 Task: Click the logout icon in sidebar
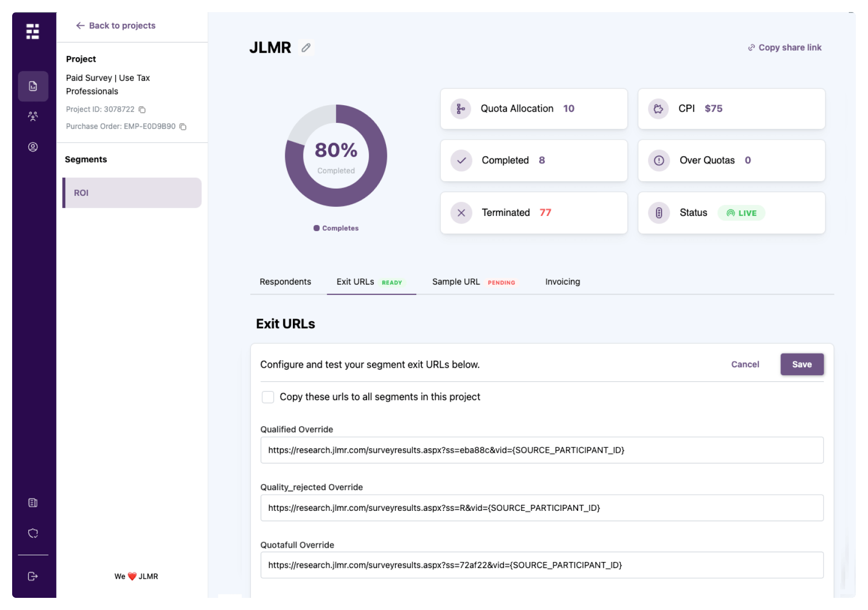click(33, 576)
